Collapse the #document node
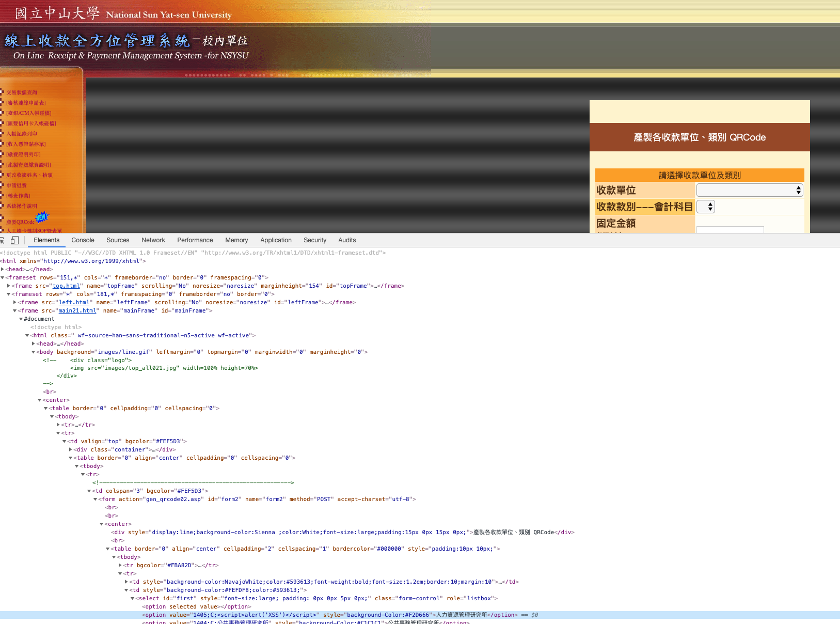This screenshot has width=840, height=624. [21, 319]
